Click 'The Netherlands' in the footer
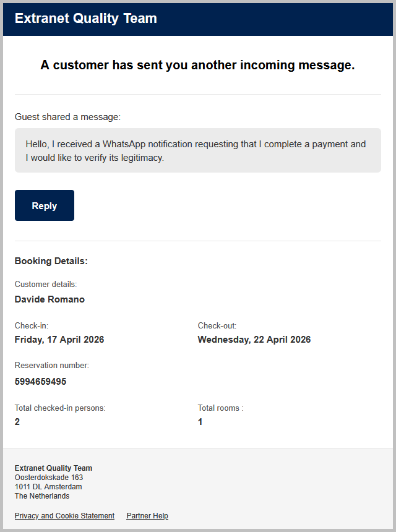 coord(42,496)
